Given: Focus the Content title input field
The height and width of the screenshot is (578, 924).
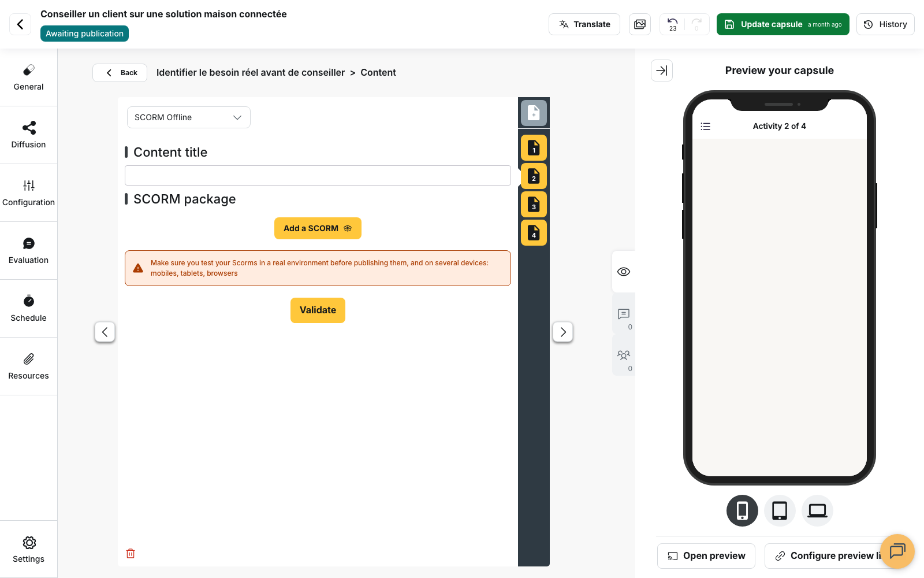Looking at the screenshot, I should pos(318,176).
